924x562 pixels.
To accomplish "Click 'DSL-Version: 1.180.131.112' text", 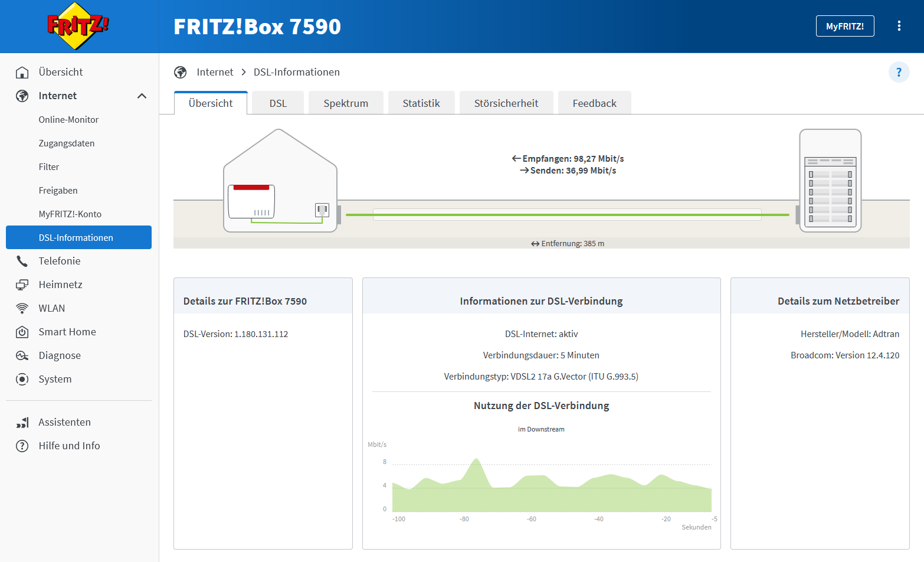I will (x=235, y=334).
